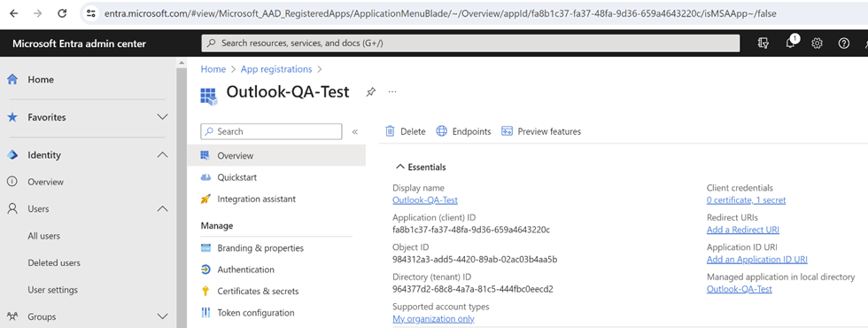Click the info icon beside sidebar Overview
The image size is (868, 328).
pyautogui.click(x=12, y=182)
